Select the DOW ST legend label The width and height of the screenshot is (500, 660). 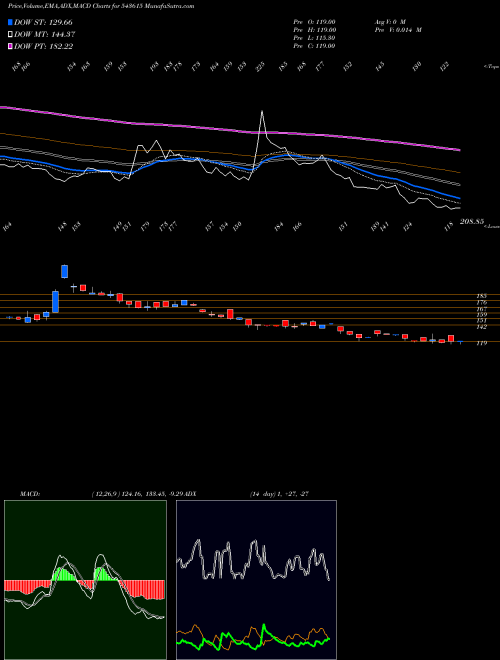pos(43,22)
